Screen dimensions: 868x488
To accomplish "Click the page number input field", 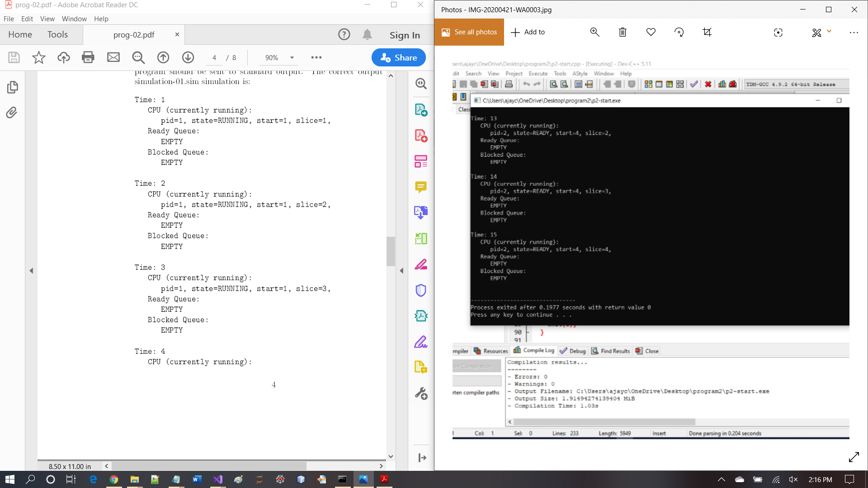I will (x=214, y=58).
